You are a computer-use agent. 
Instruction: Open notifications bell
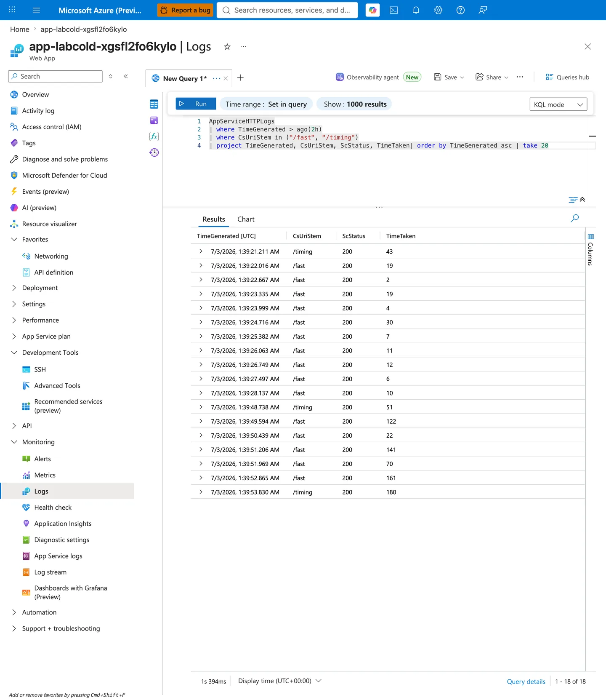coord(416,10)
